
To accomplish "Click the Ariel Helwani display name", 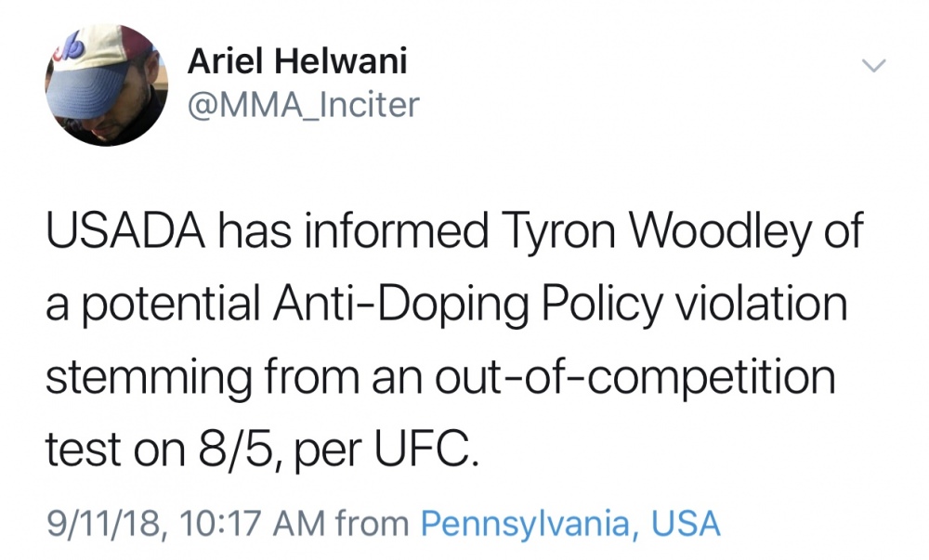I will pos(297,60).
